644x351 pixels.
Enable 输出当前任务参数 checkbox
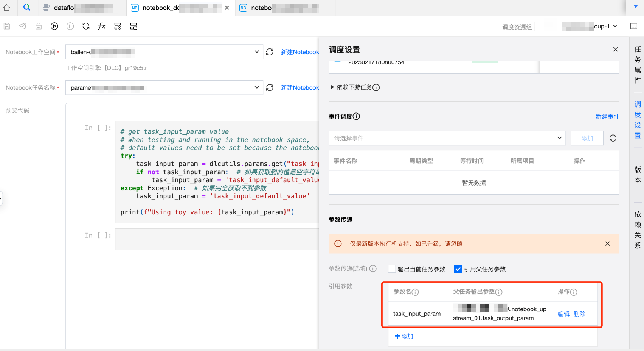pos(392,269)
